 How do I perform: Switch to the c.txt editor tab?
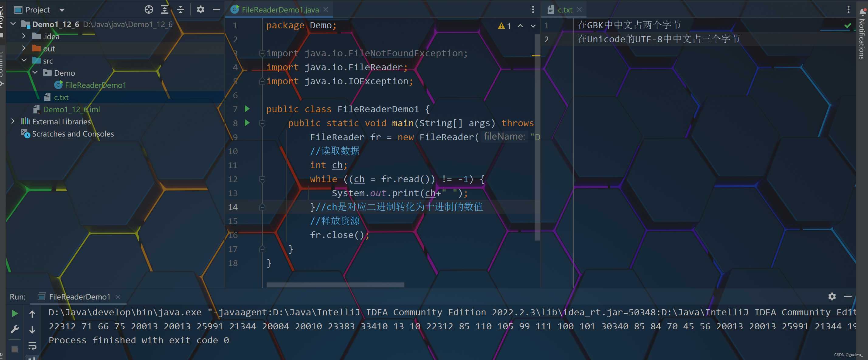(x=565, y=10)
